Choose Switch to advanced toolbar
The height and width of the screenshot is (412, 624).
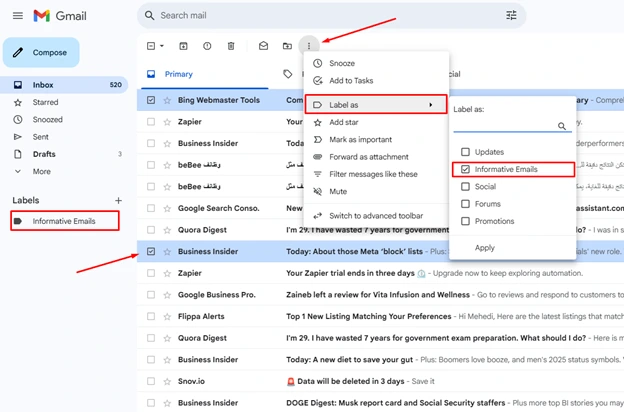coord(376,216)
